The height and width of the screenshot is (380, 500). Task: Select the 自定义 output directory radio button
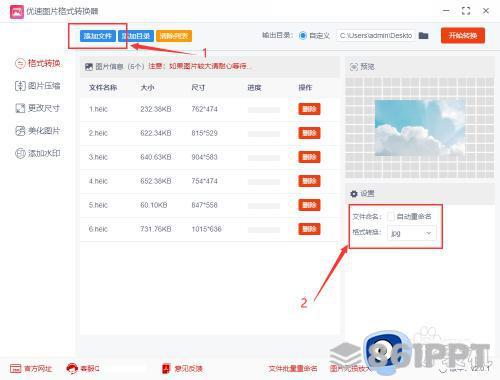point(303,35)
